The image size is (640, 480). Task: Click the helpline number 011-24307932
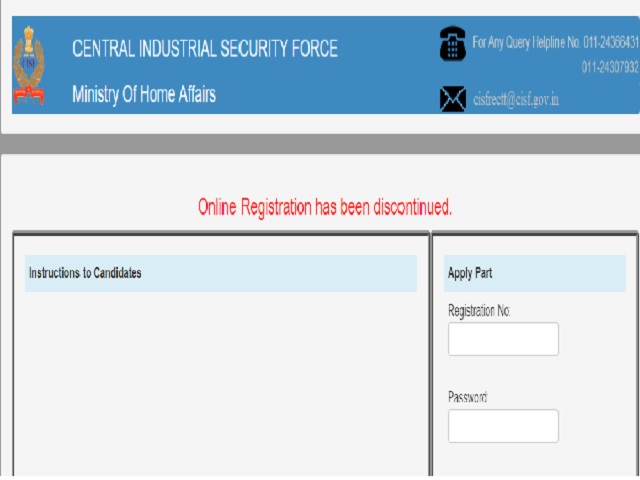point(610,67)
